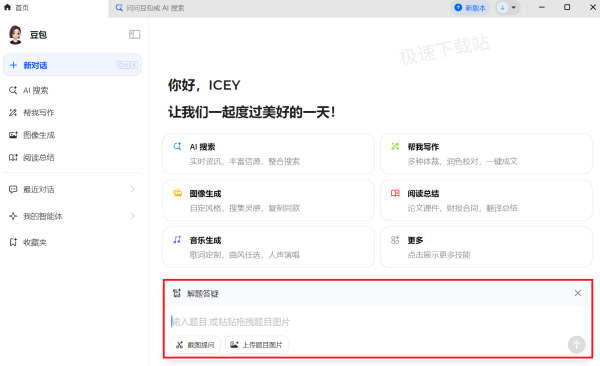
Task: Open the account avatar dropdown
Action: click(x=508, y=8)
